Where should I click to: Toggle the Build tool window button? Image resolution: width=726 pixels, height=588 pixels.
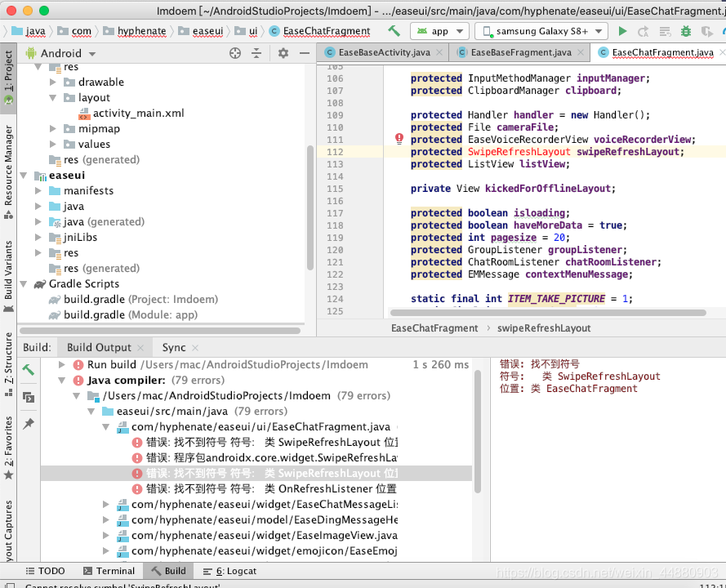tap(168, 571)
